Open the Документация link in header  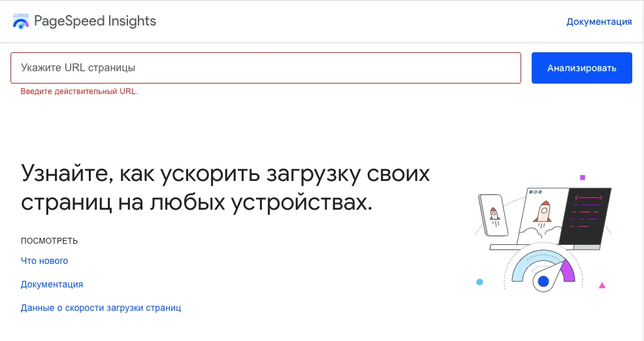point(599,22)
